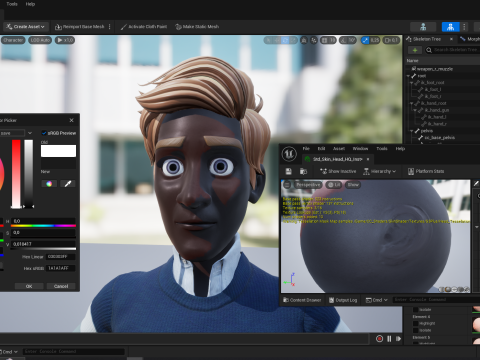Toggle the sRGB Preview checkbox

click(x=44, y=133)
